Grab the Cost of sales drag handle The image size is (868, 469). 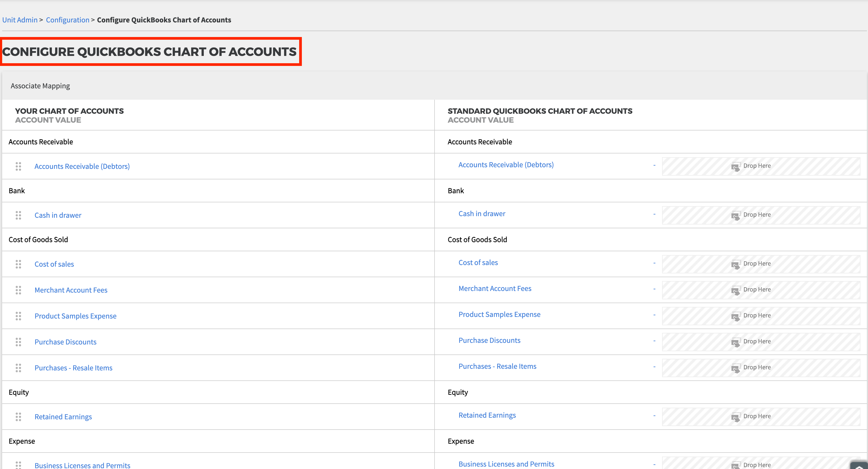(x=18, y=264)
